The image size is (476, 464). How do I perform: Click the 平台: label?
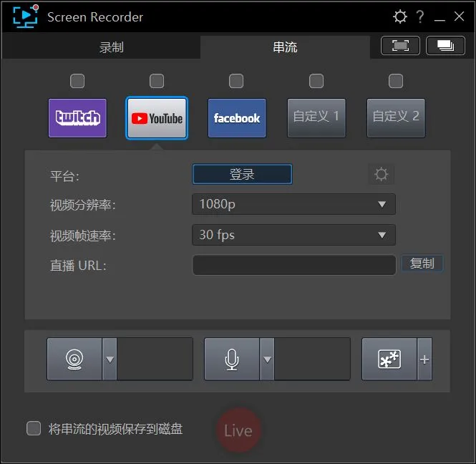[x=64, y=176]
